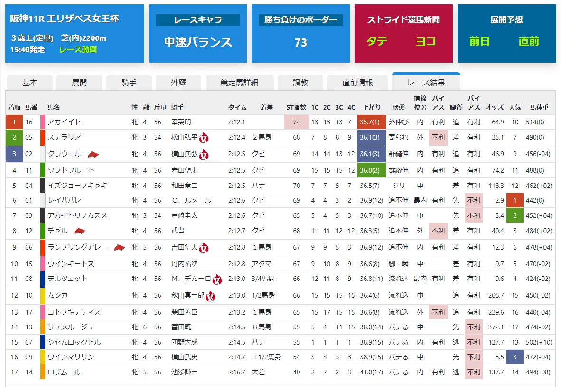Switch to the 調教 tab

coord(300,83)
